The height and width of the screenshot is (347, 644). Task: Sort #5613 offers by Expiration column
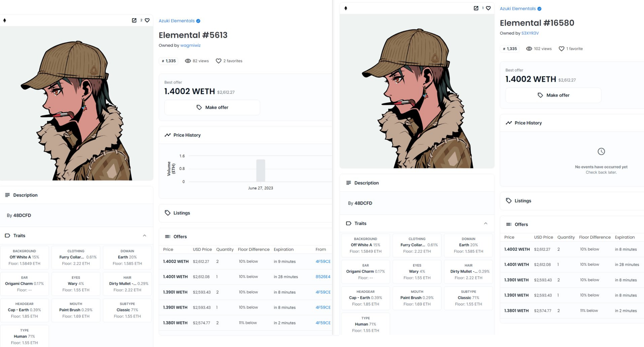tap(283, 249)
